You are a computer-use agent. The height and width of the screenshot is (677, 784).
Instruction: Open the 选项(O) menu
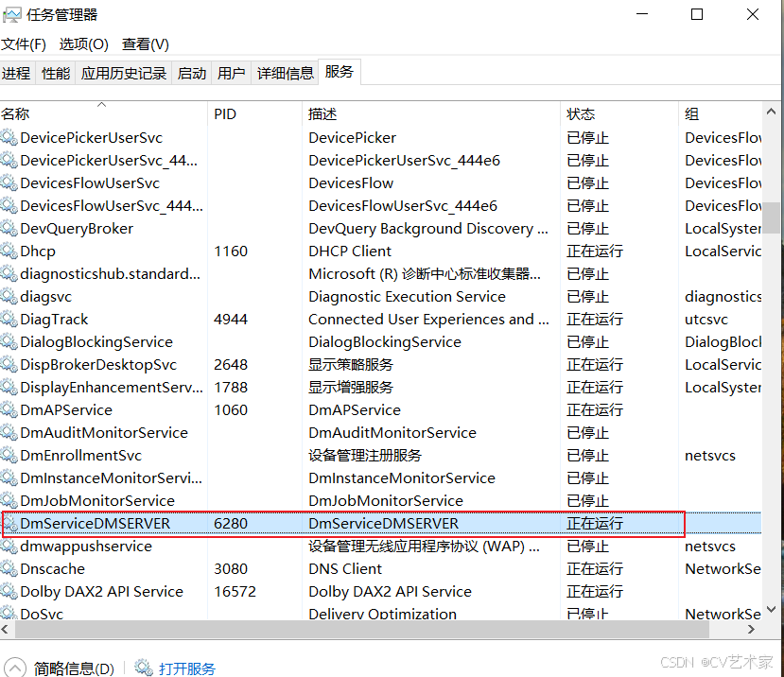(x=83, y=44)
